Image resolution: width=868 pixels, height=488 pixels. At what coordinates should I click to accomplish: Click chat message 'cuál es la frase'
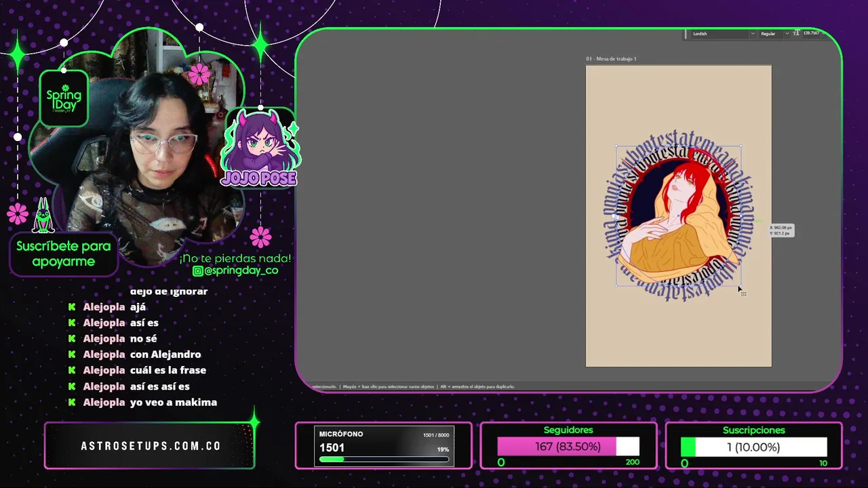[168, 371]
